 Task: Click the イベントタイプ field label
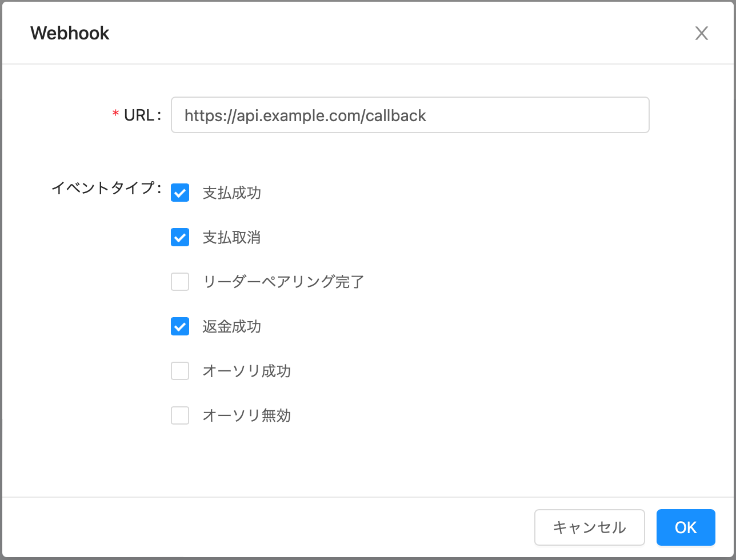[103, 188]
